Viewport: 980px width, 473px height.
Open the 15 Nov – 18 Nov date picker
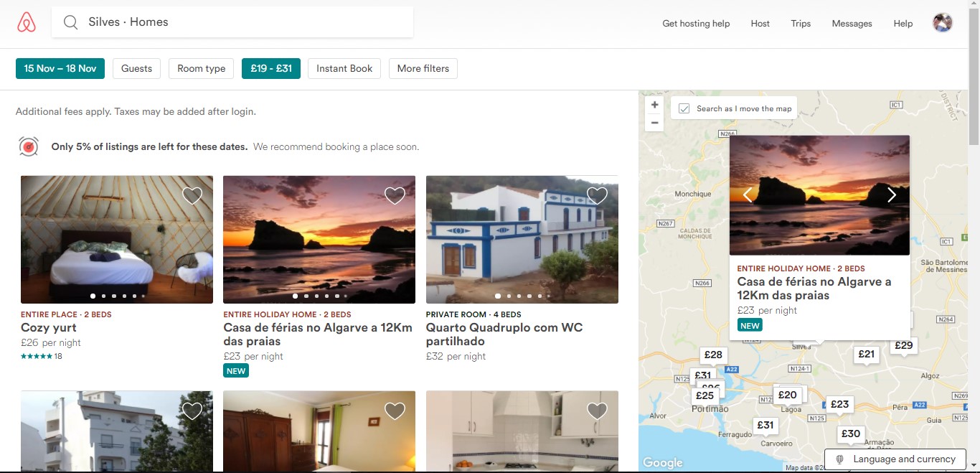point(60,69)
